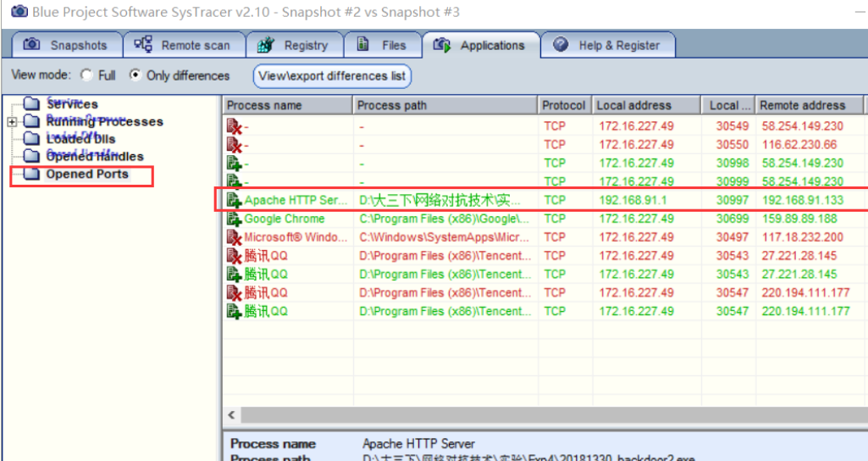Expand the Running Processes tree node
The height and width of the screenshot is (461, 868).
12,121
